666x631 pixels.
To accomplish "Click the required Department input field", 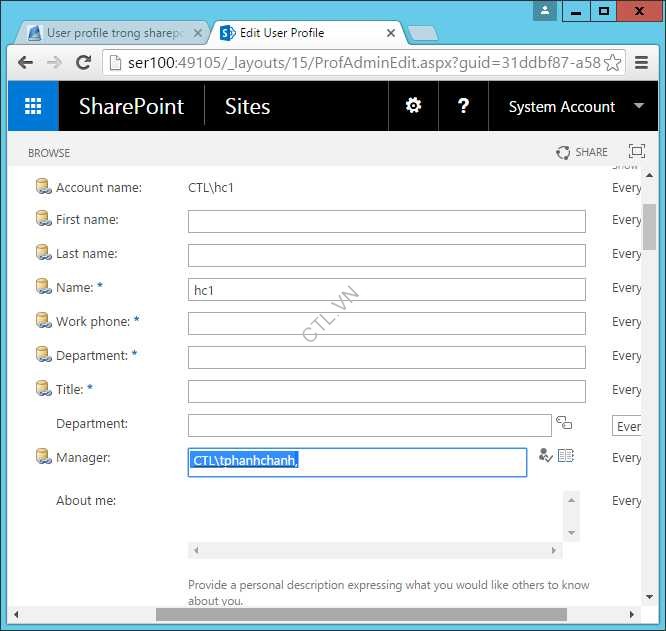I will click(387, 357).
